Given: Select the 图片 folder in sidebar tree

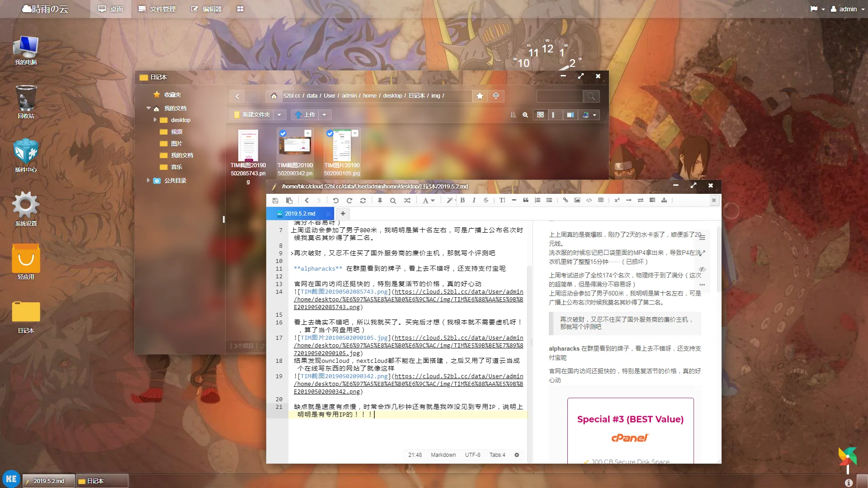Looking at the screenshot, I should 176,143.
